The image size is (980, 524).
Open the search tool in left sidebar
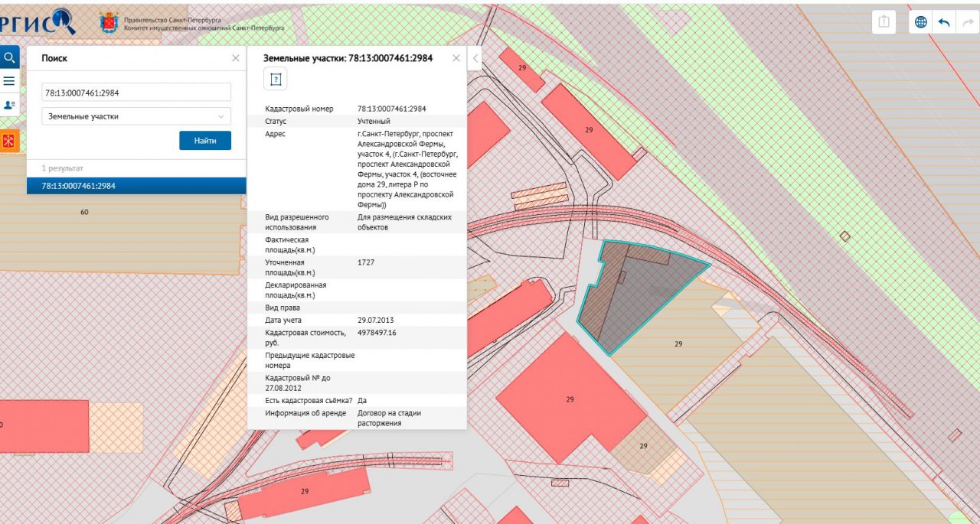pos(9,57)
